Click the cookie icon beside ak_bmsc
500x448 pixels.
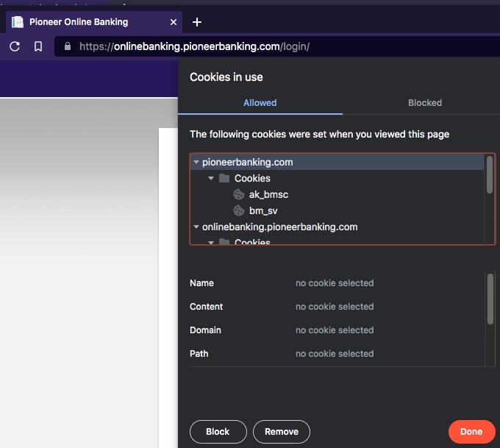coord(239,194)
